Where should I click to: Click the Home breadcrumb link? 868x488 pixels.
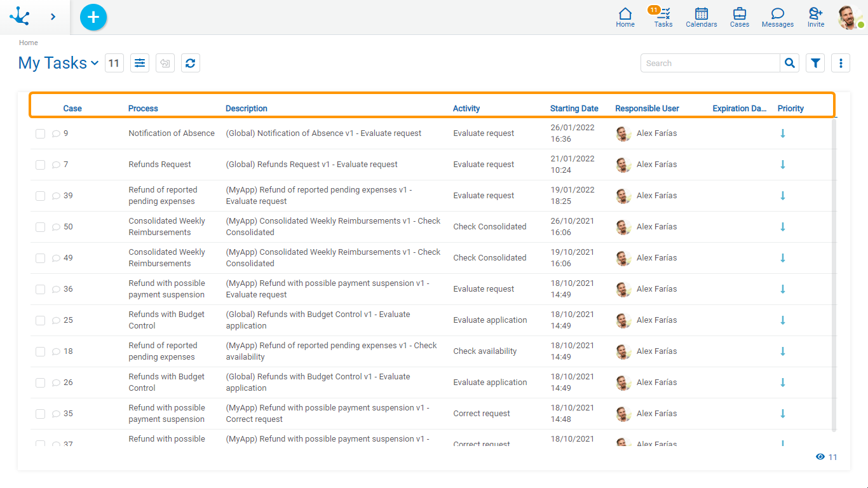[28, 43]
